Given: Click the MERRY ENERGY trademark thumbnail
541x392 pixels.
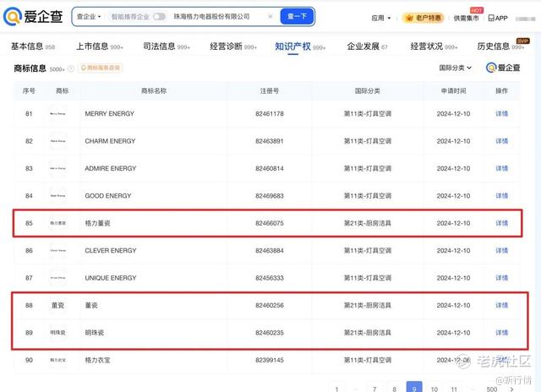Looking at the screenshot, I should (x=57, y=113).
